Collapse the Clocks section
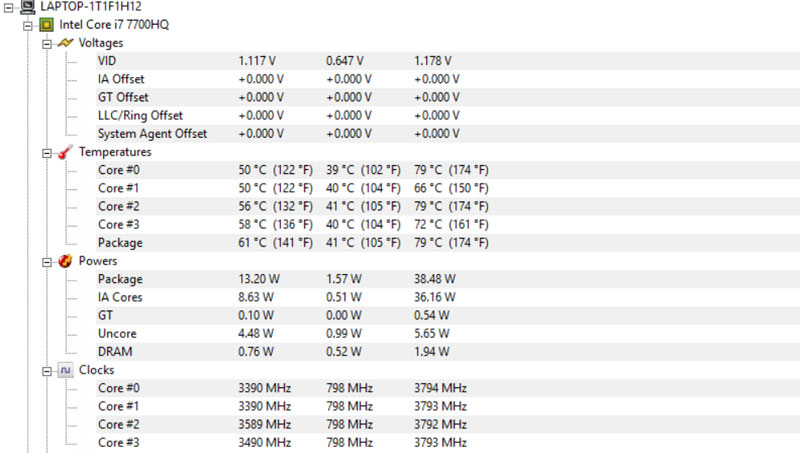Image resolution: width=800 pixels, height=453 pixels. (x=47, y=371)
